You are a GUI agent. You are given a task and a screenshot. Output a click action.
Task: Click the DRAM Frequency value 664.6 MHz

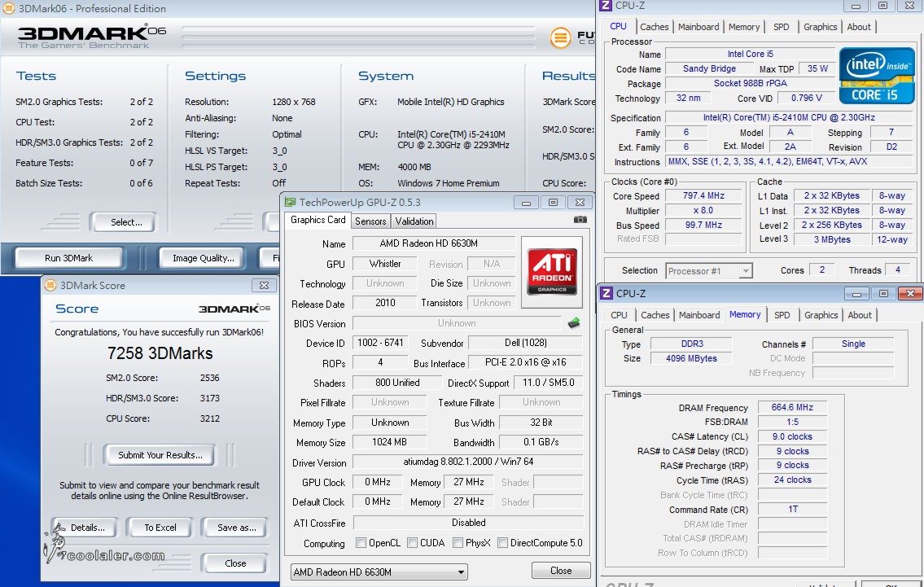click(x=792, y=407)
